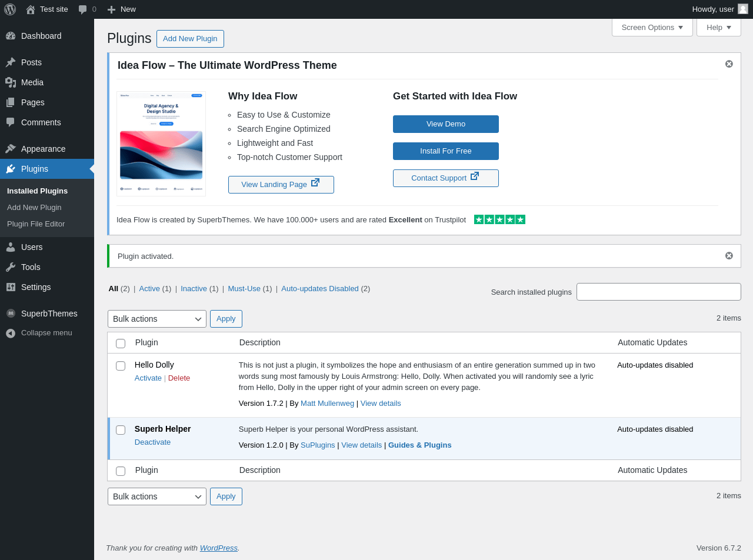Expand the Screen Options panel
Screen dimensions: 753x560
point(652,27)
